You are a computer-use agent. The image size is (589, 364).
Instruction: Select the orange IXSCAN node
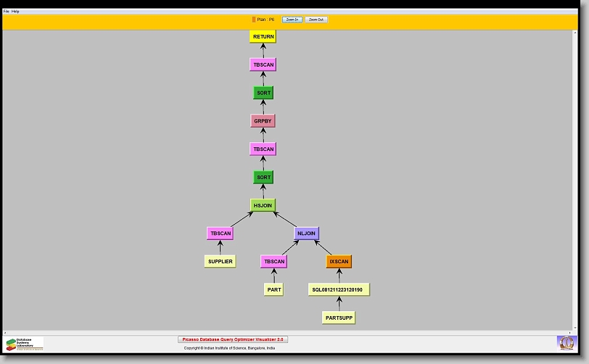click(339, 261)
